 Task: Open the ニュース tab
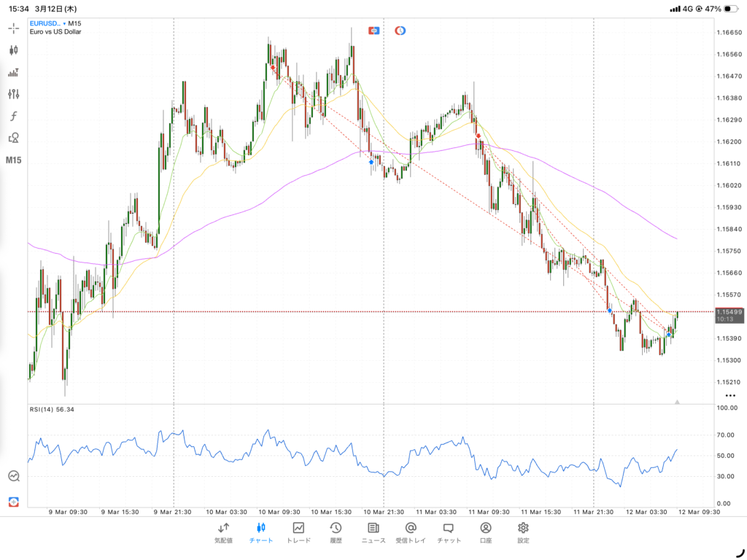[x=373, y=532]
